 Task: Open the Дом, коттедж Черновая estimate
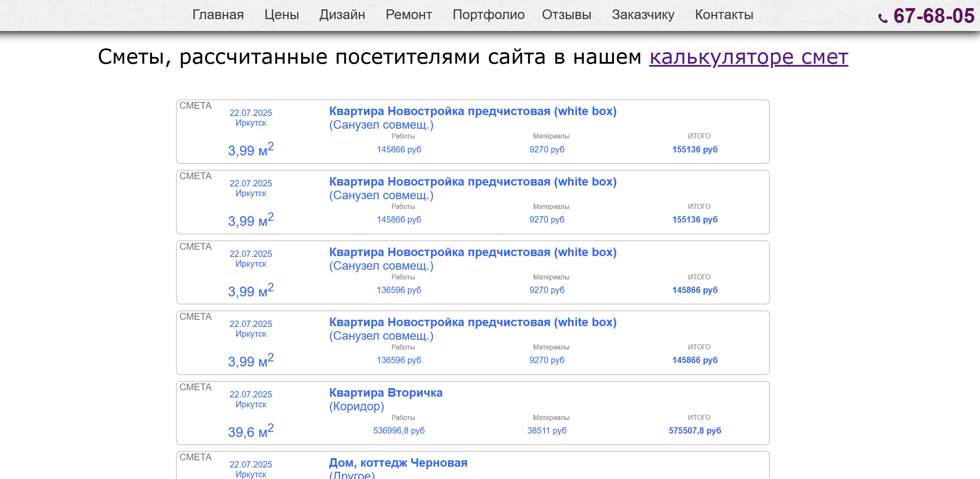pos(398,463)
